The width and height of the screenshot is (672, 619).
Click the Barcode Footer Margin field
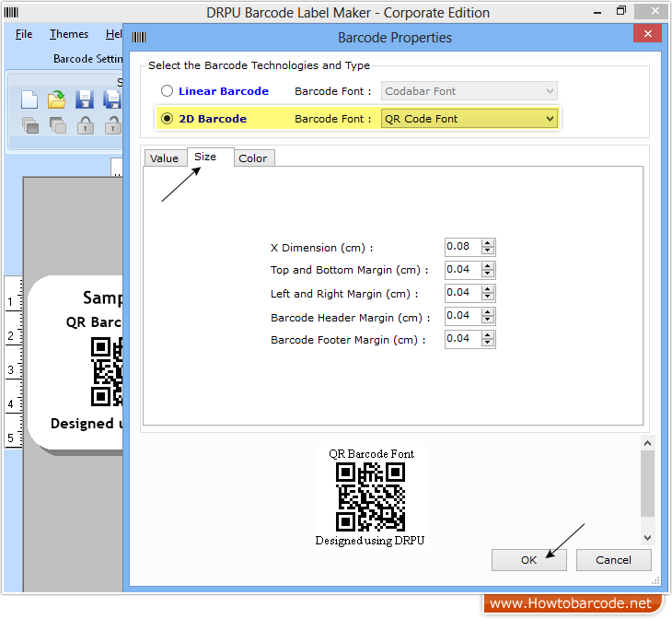click(462, 339)
